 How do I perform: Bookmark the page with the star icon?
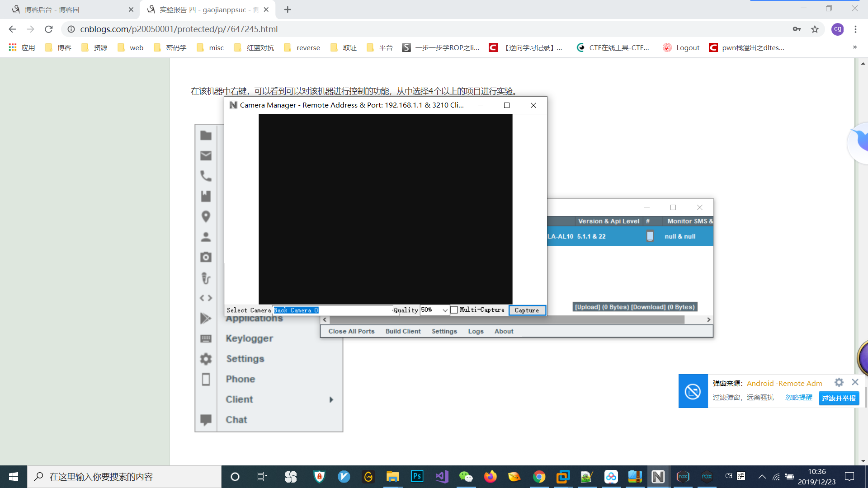tap(815, 29)
